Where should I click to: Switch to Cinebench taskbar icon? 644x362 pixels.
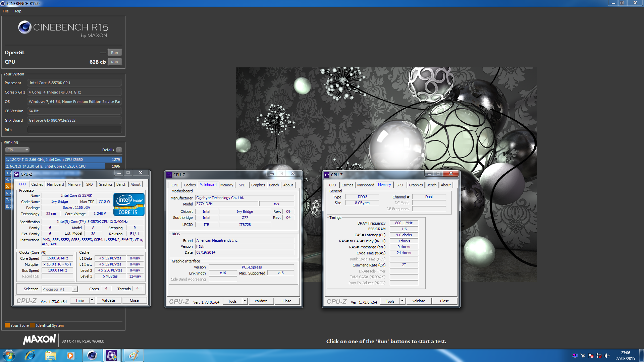click(92, 355)
